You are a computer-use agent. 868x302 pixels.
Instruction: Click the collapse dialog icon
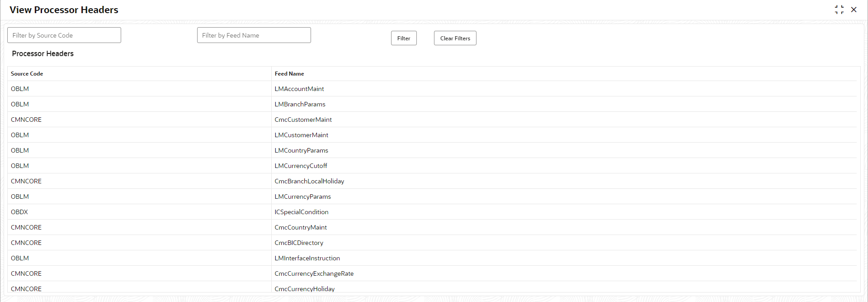click(x=839, y=10)
